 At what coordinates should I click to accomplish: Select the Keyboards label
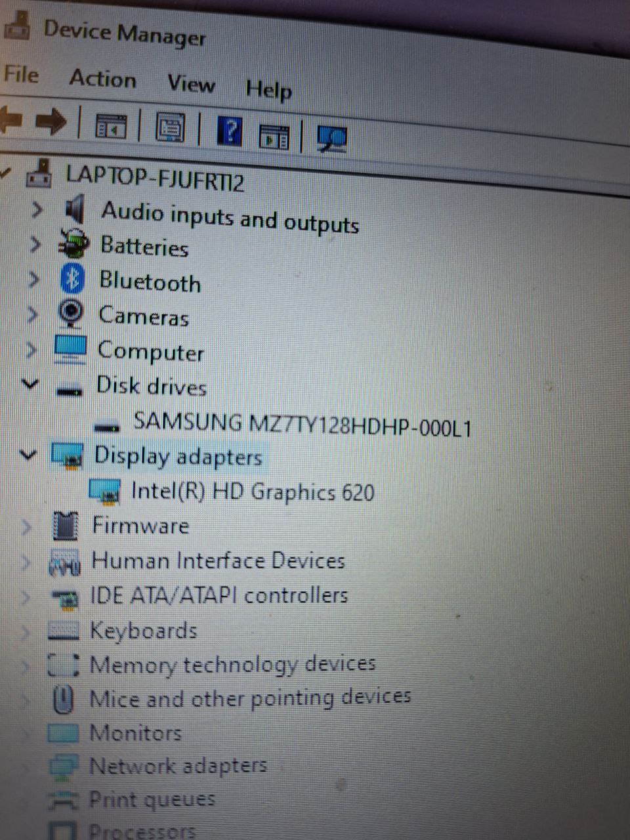pyautogui.click(x=143, y=631)
